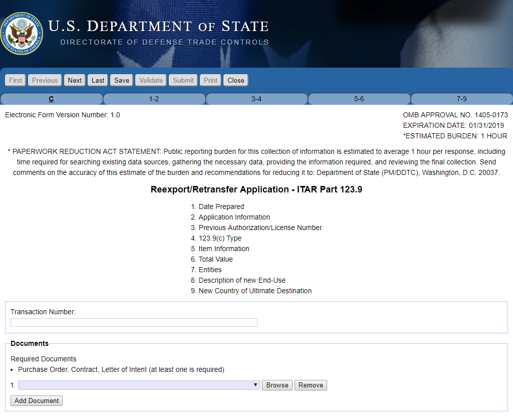
Task: Switch to the 5-6 tab
Action: pyautogui.click(x=359, y=99)
